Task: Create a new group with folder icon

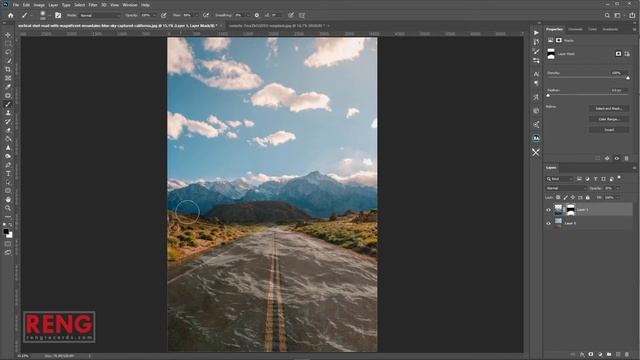Action: (x=609, y=354)
